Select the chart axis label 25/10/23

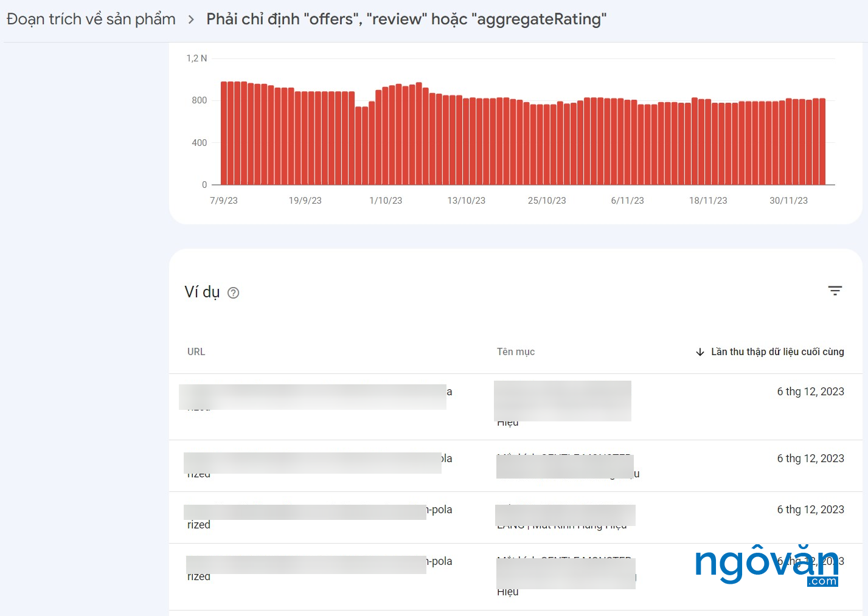tap(547, 201)
